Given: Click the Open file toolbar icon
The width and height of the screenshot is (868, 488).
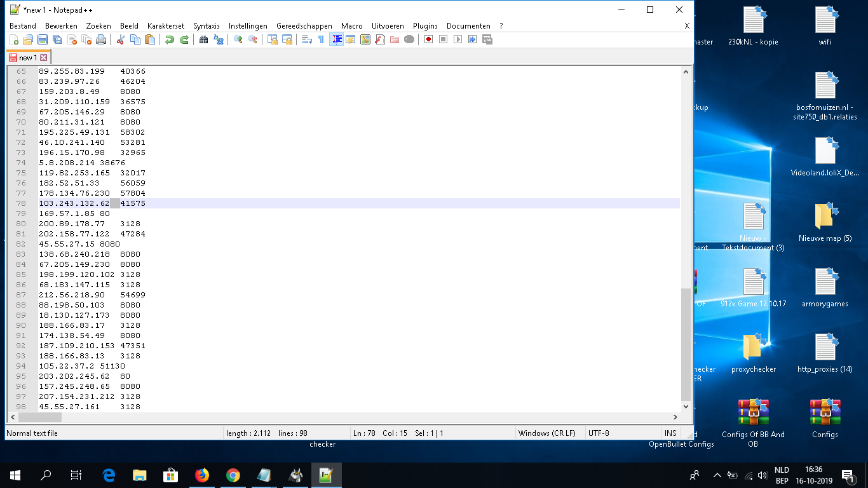Looking at the screenshot, I should (x=28, y=39).
